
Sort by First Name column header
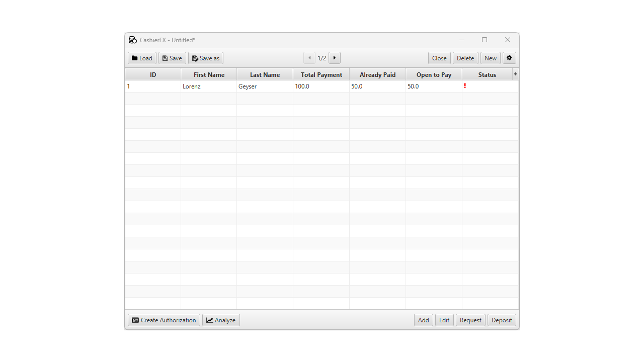pyautogui.click(x=209, y=74)
